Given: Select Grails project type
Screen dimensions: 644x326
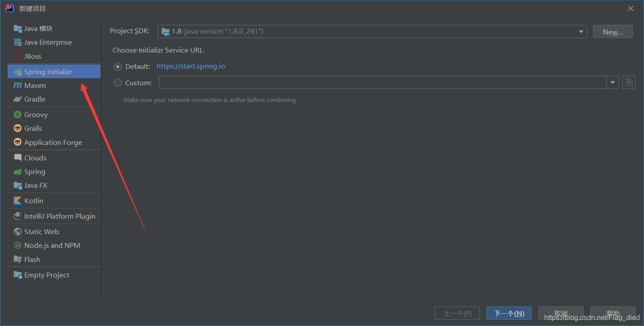Looking at the screenshot, I should click(x=54, y=128).
